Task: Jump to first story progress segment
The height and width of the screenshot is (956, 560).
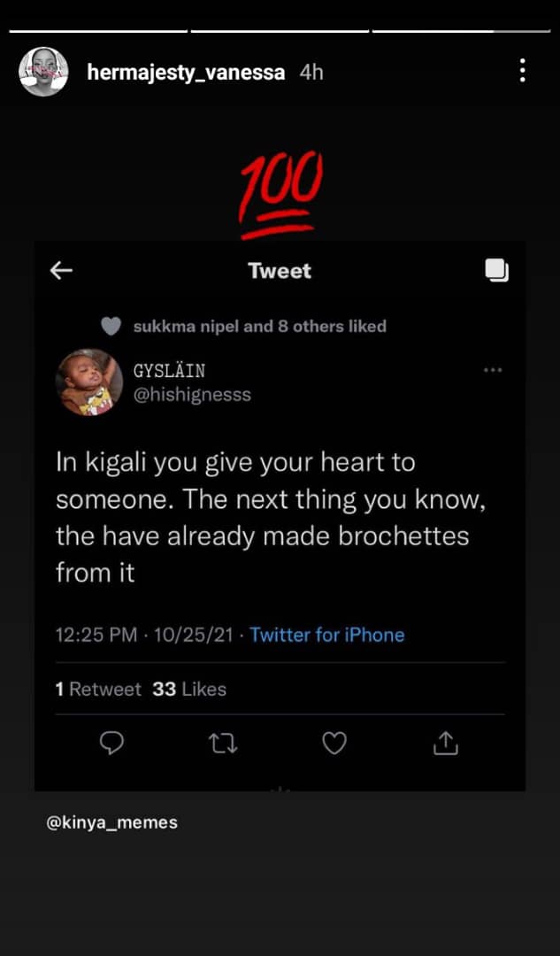Action: (98, 32)
